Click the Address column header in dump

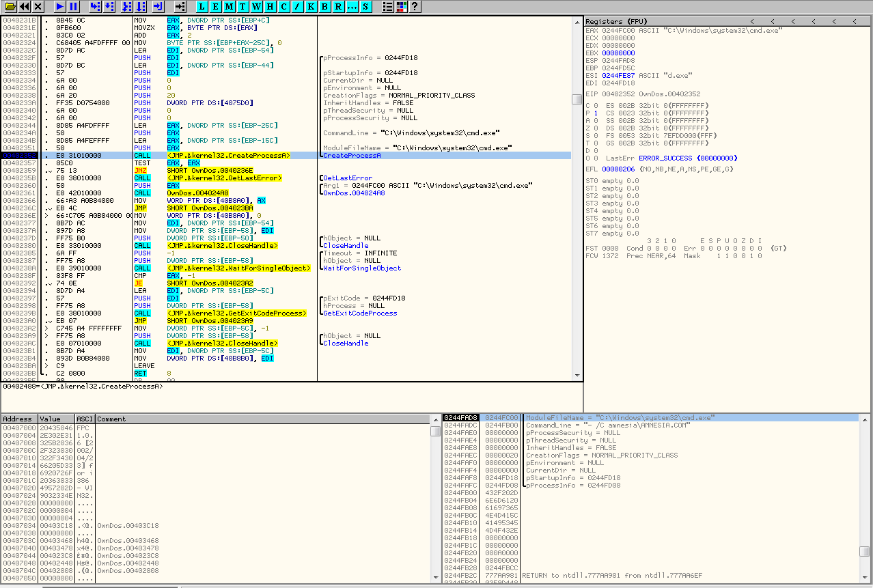[x=17, y=419]
